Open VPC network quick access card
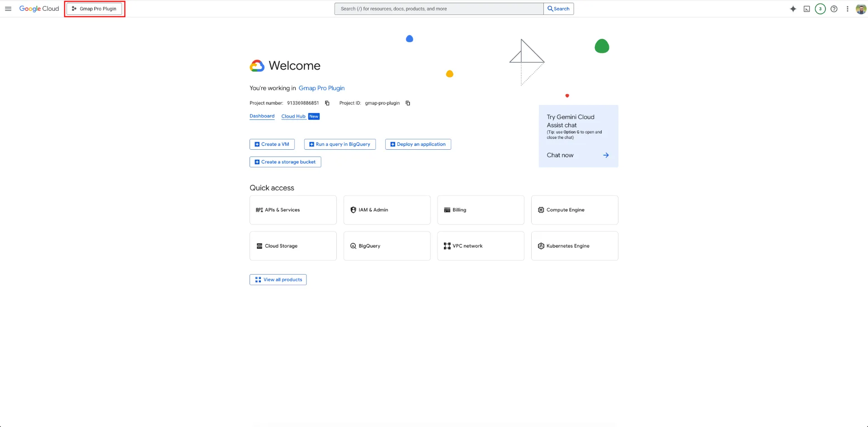 coord(481,246)
